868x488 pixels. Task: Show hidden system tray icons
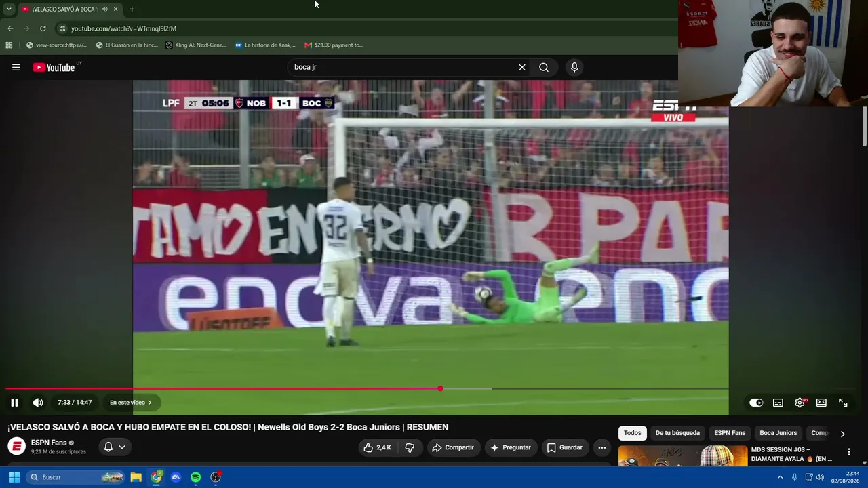[780, 477]
